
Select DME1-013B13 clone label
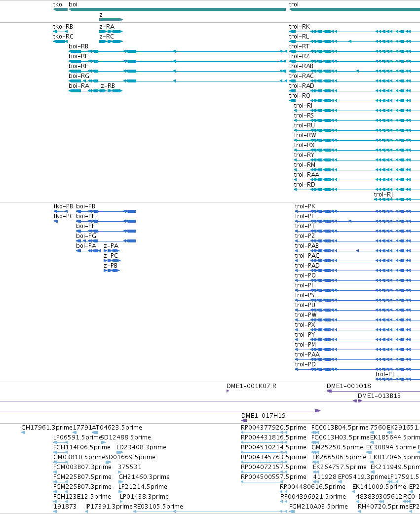click(379, 395)
